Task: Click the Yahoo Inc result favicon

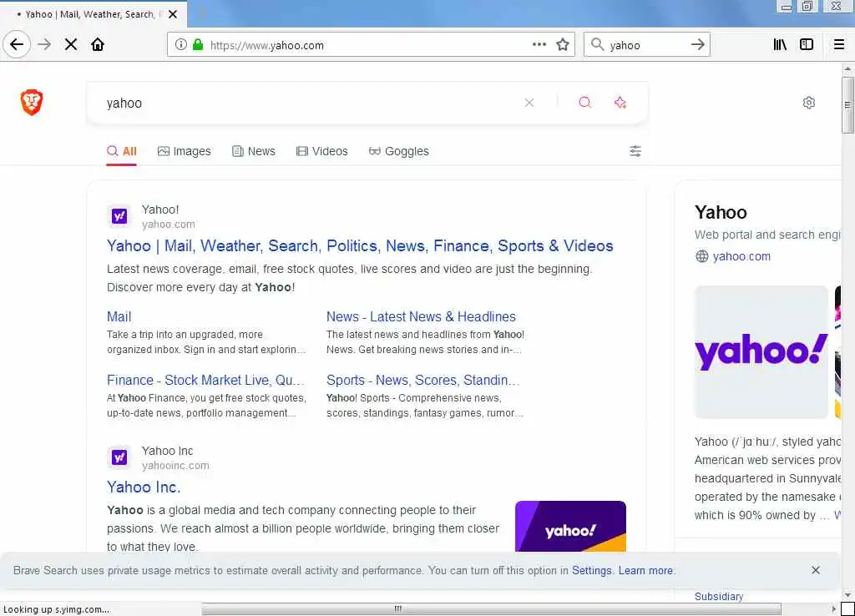Action: point(119,457)
